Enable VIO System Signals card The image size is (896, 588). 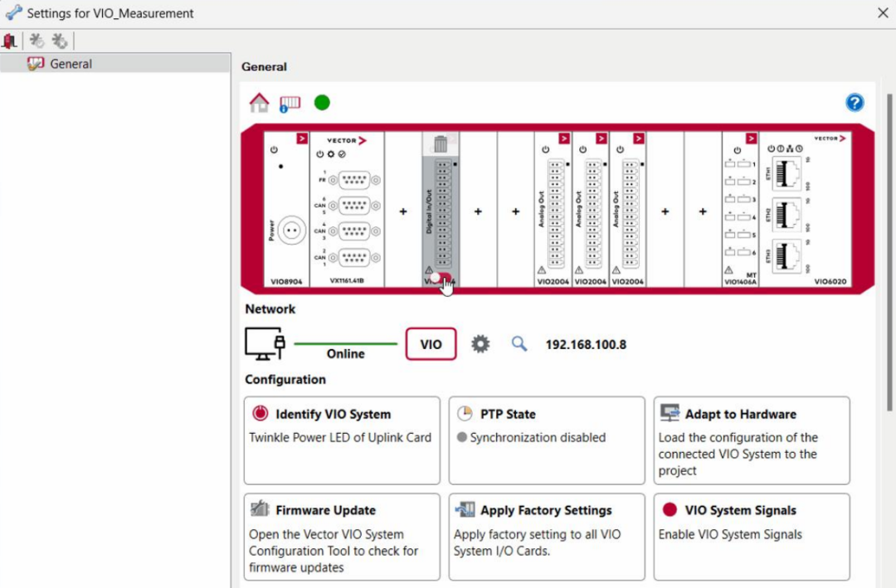coord(752,537)
